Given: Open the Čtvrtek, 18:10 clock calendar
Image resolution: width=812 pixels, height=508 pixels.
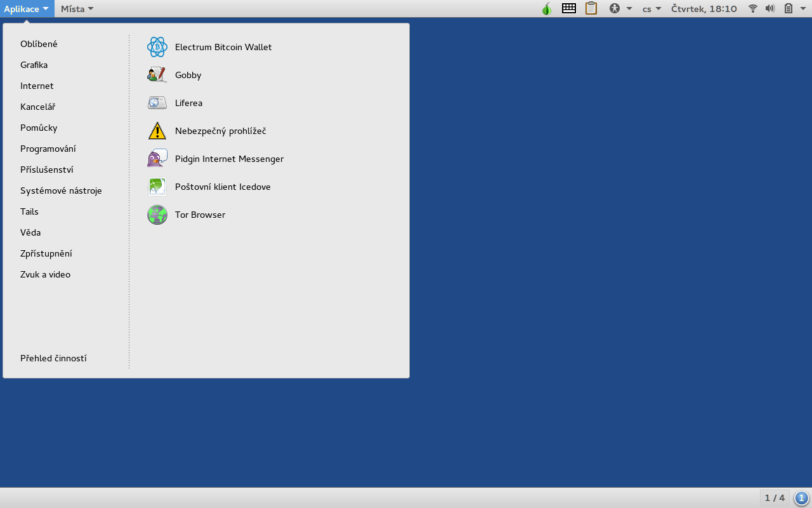Looking at the screenshot, I should 704,9.
